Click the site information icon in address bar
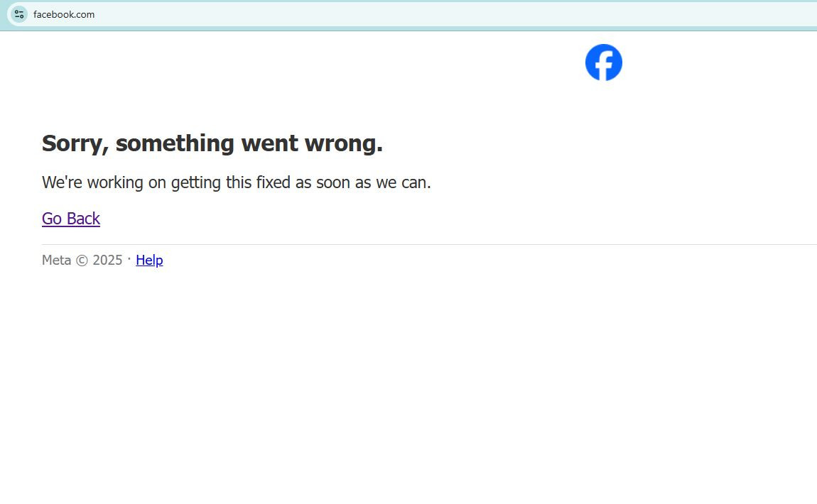Image resolution: width=817 pixels, height=504 pixels. pyautogui.click(x=19, y=14)
